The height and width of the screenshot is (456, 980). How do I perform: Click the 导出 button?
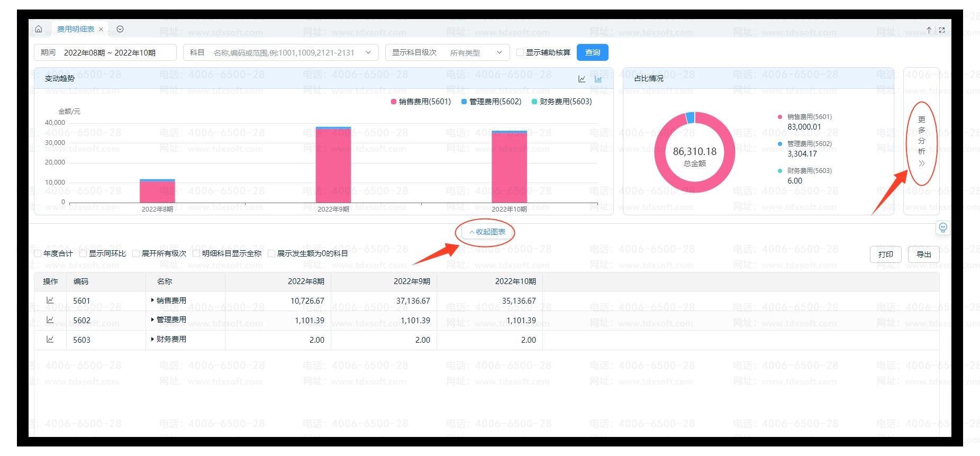923,254
